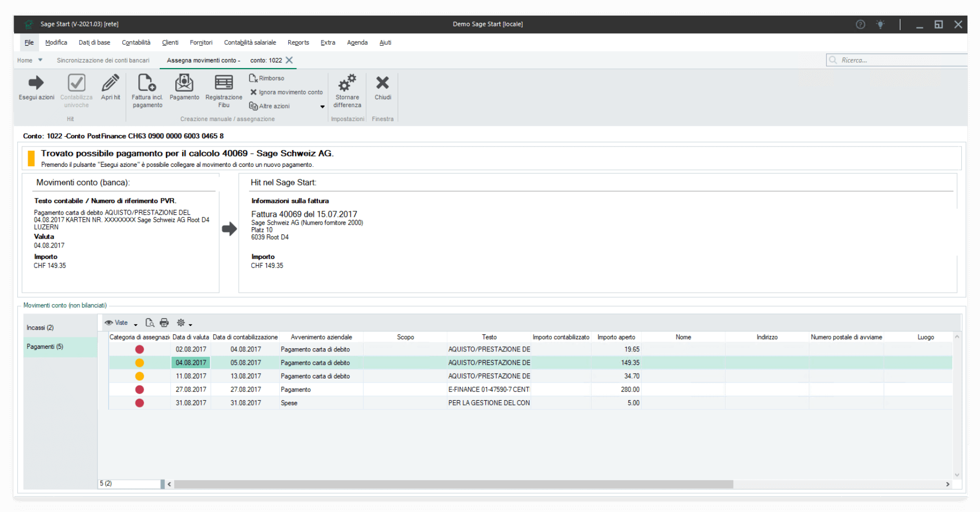The image size is (980, 512).
Task: Open the Dati di base menu
Action: (94, 43)
